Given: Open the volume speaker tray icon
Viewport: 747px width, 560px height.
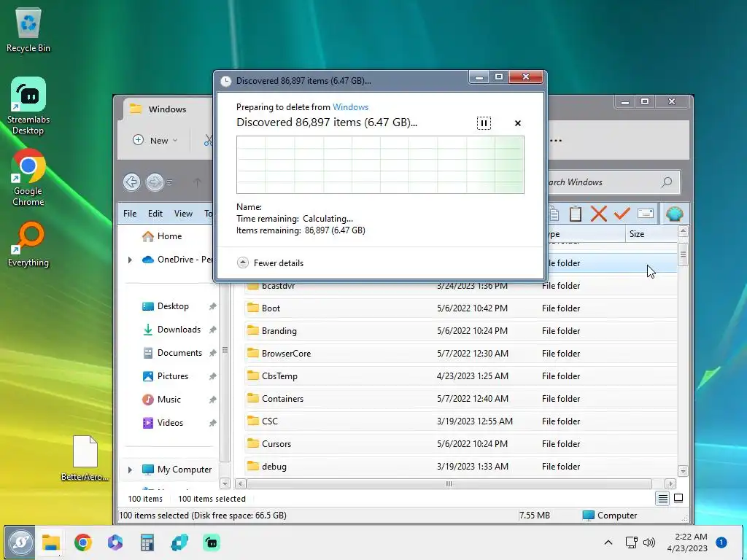Looking at the screenshot, I should (x=649, y=542).
